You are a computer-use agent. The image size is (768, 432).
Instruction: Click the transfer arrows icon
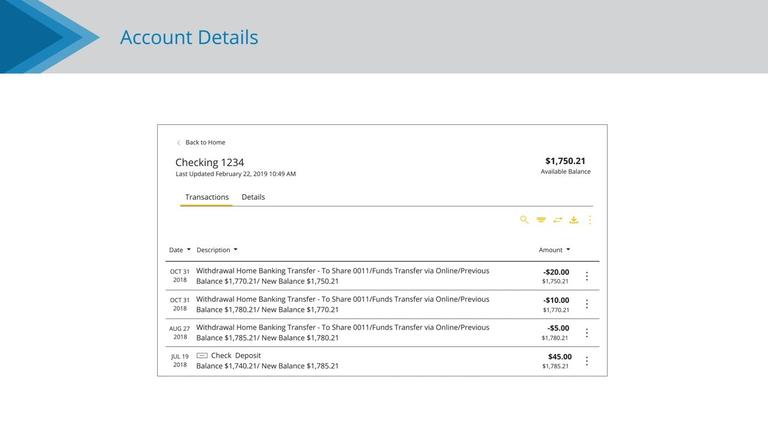point(557,220)
